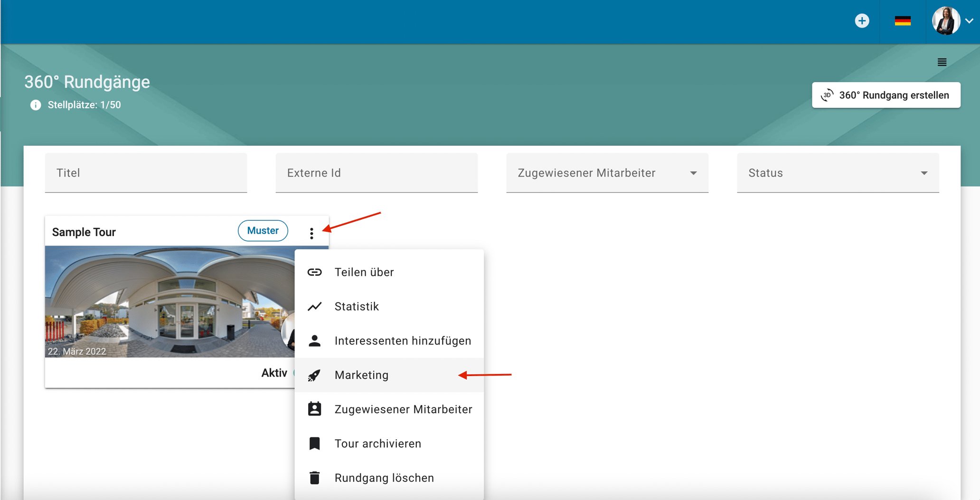Click into the Externe Id field
980x500 pixels.
tap(376, 173)
